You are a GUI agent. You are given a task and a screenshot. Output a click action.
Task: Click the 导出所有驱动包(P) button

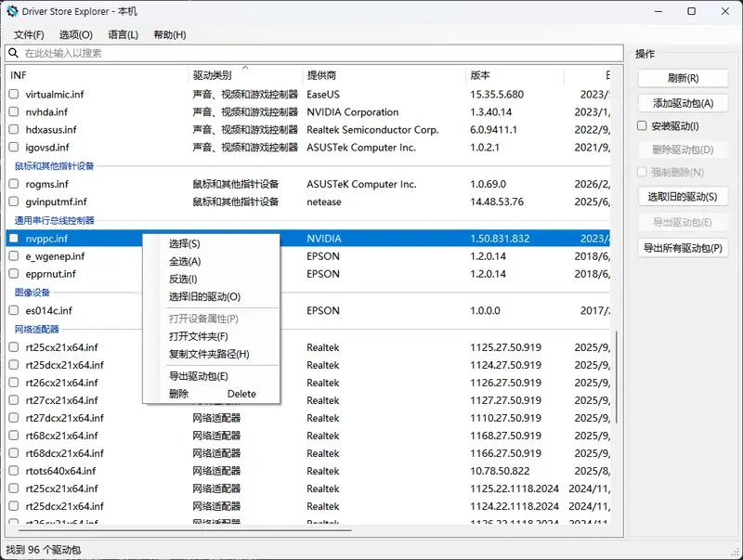click(683, 248)
